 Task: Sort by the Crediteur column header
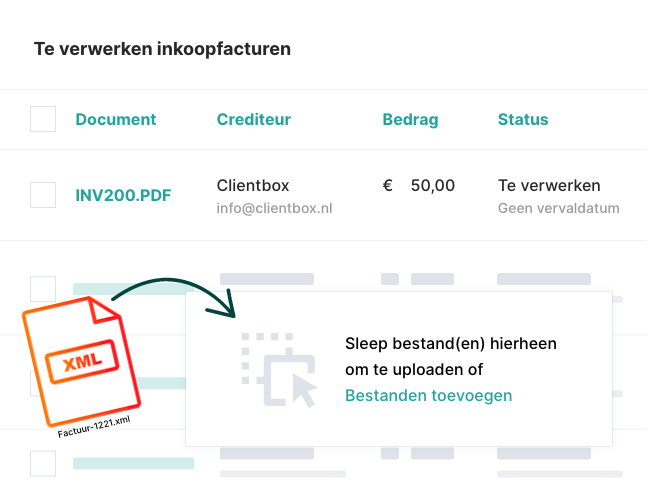tap(254, 120)
